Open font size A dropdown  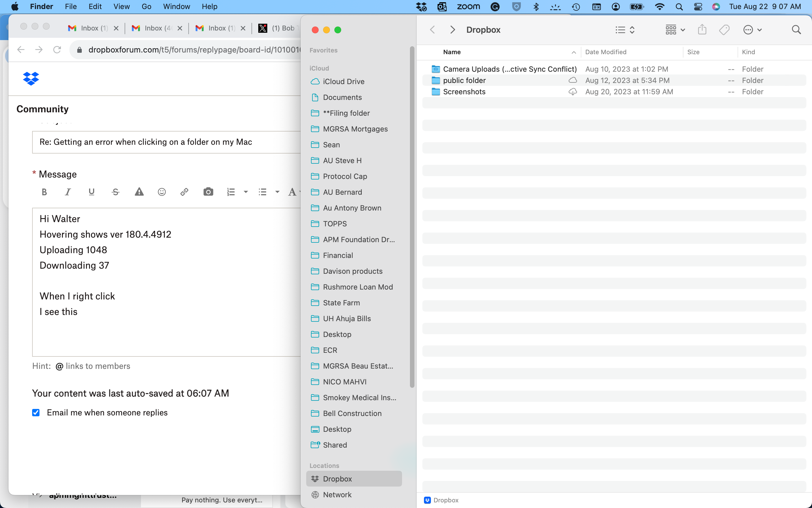(294, 192)
